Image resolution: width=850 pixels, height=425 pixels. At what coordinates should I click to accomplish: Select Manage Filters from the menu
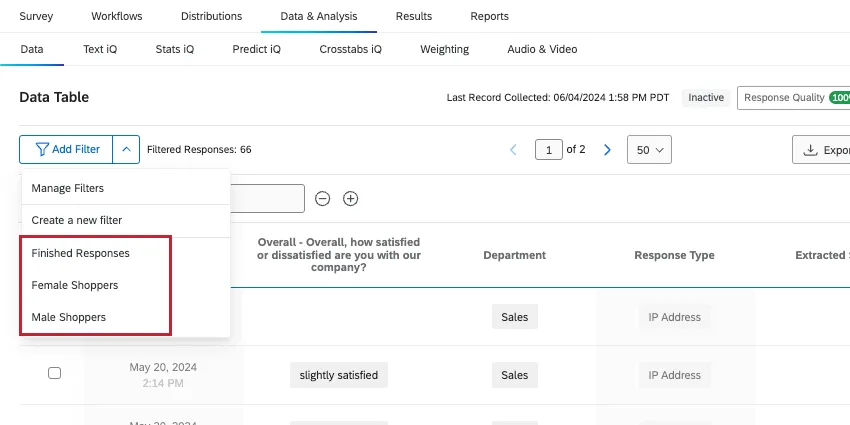coord(68,188)
